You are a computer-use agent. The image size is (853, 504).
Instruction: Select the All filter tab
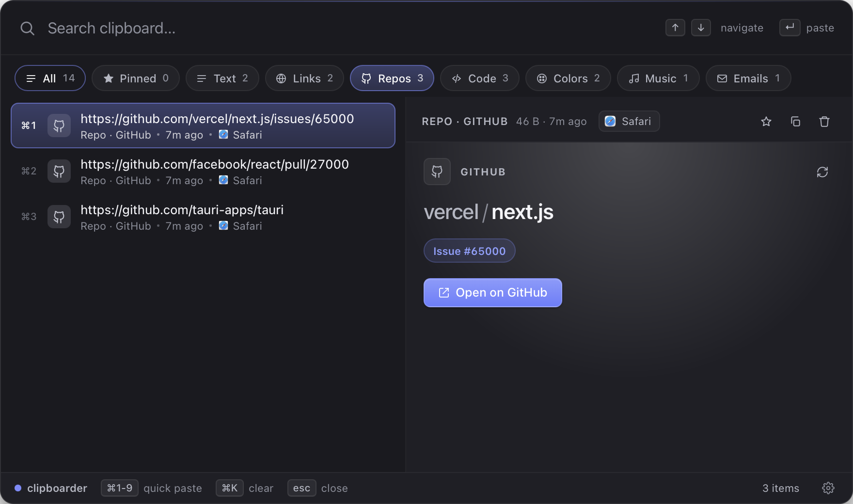pos(50,78)
